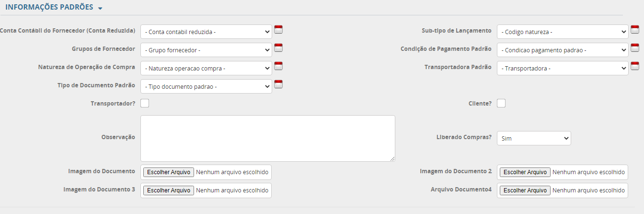This screenshot has height=214, width=644.
Task: Collapse the Informações Padrões section arrow
Action: (x=100, y=9)
